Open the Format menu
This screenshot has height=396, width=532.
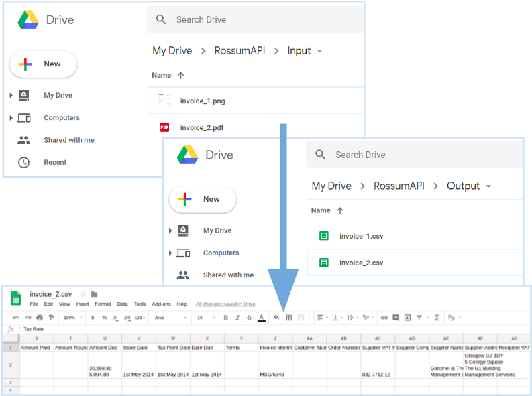tap(103, 304)
